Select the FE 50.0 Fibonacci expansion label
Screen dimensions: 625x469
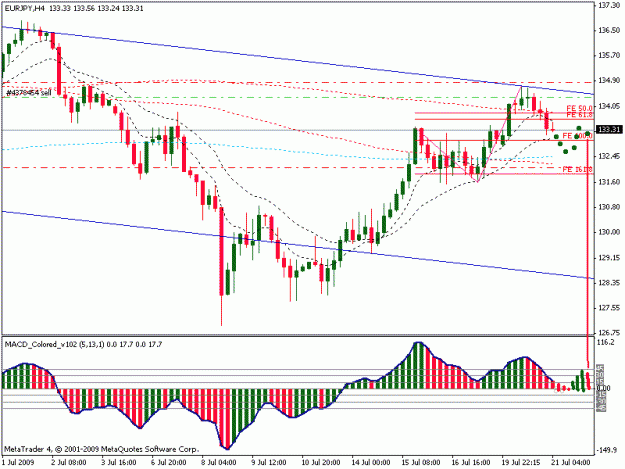point(579,108)
